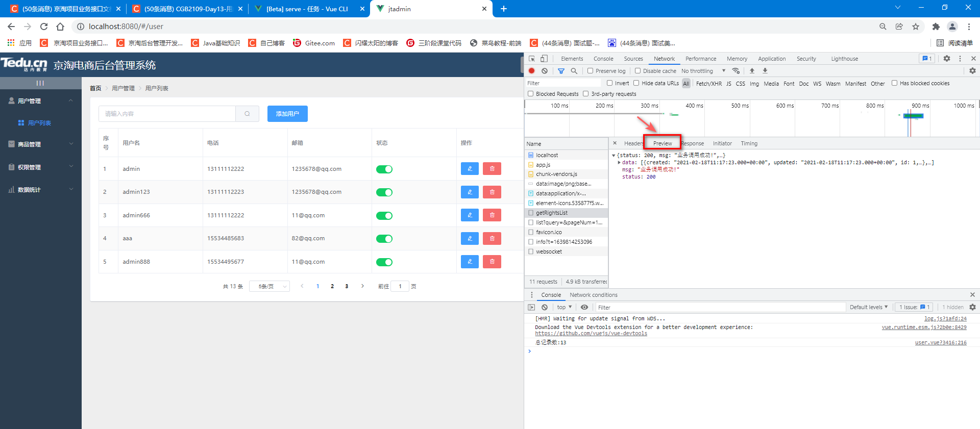The image size is (980, 429).
Task: Check the 3rd-party requests checkbox
Action: pos(586,94)
